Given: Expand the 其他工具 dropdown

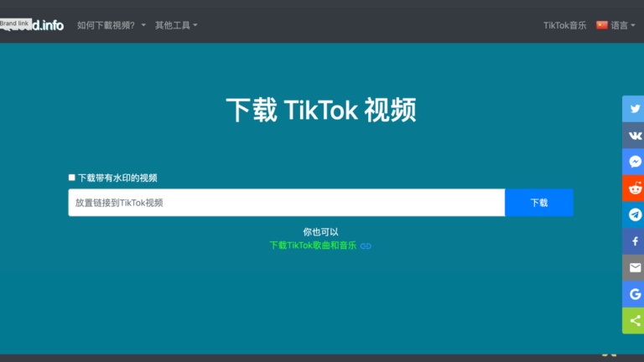Looking at the screenshot, I should 176,25.
